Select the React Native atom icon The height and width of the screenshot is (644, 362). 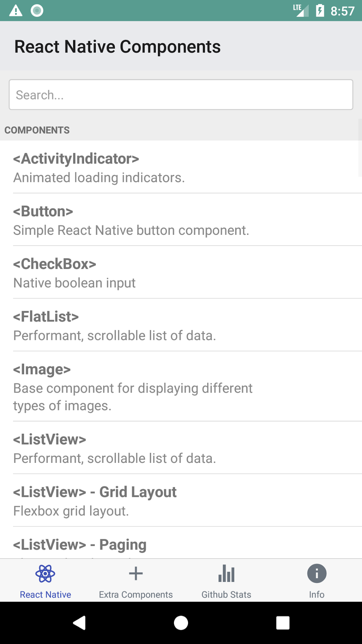click(45, 573)
